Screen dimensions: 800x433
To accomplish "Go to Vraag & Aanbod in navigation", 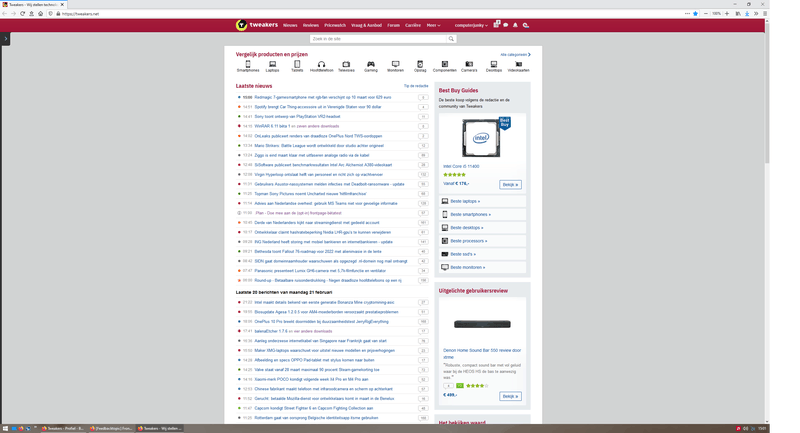I will 366,25.
